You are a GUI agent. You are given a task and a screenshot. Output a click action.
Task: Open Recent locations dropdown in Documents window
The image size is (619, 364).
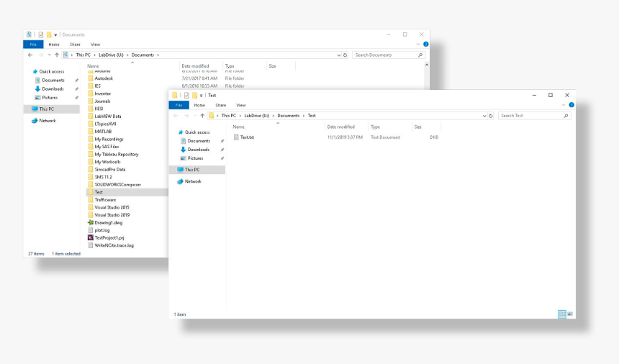pos(49,55)
